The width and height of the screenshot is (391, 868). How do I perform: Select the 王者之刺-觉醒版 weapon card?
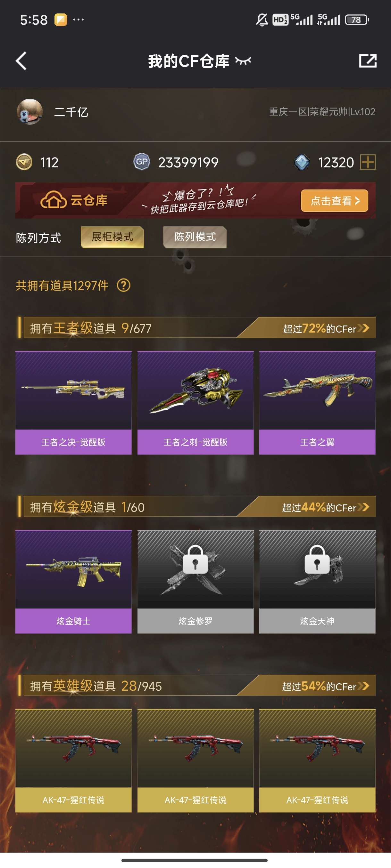tap(195, 403)
